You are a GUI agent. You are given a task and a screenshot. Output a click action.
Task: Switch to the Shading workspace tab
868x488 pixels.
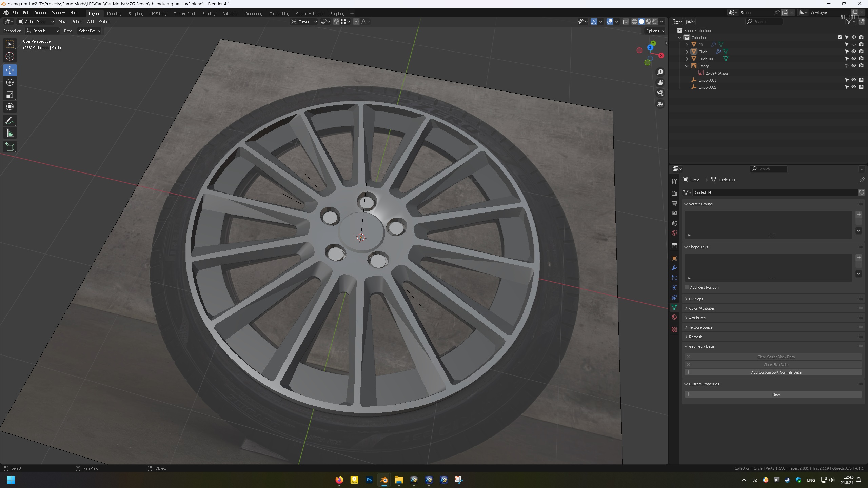pyautogui.click(x=209, y=14)
